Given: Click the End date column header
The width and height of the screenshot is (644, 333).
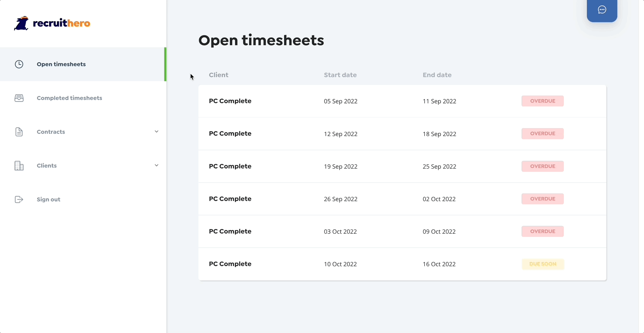Looking at the screenshot, I should point(437,75).
